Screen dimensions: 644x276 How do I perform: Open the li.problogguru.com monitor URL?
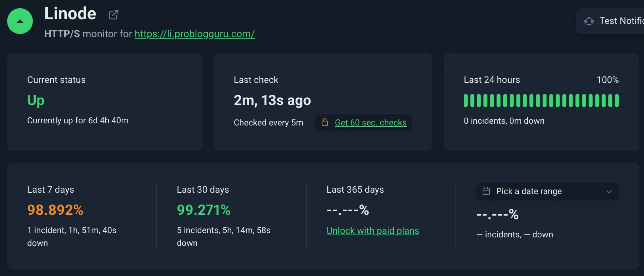[195, 34]
